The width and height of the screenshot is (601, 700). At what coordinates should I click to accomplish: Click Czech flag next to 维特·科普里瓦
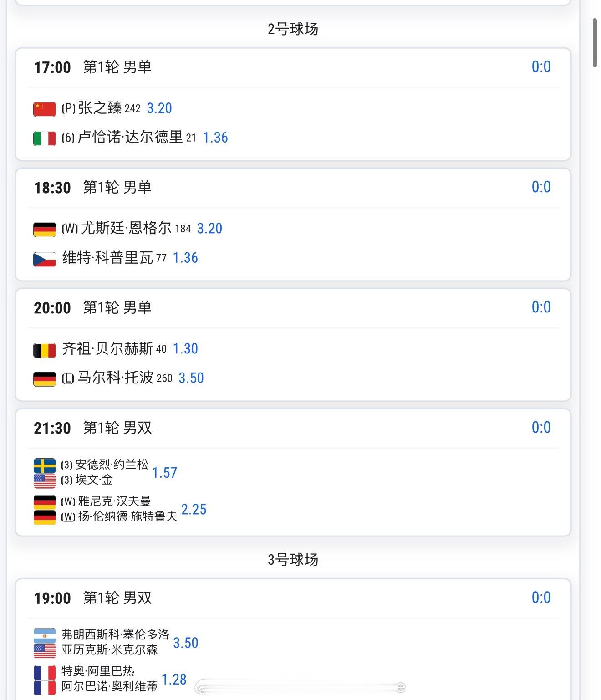(44, 258)
